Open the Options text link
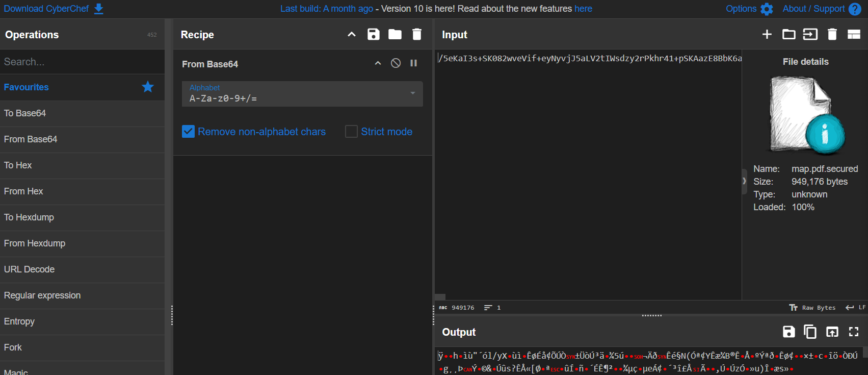 point(741,9)
